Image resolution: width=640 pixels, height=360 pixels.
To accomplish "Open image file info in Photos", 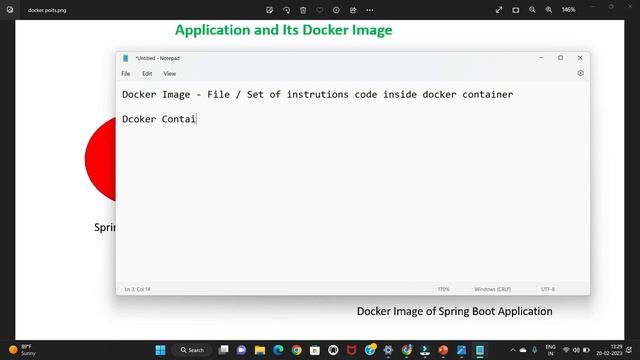I will click(336, 10).
